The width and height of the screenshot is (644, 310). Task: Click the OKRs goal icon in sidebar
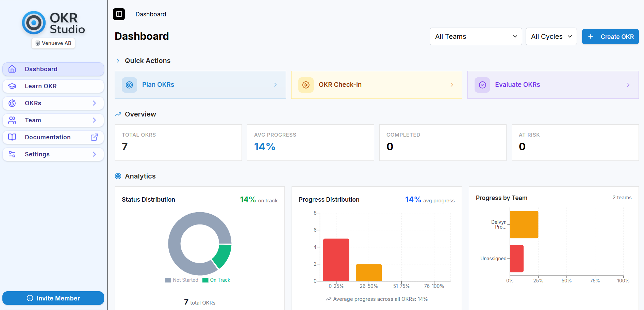[12, 103]
